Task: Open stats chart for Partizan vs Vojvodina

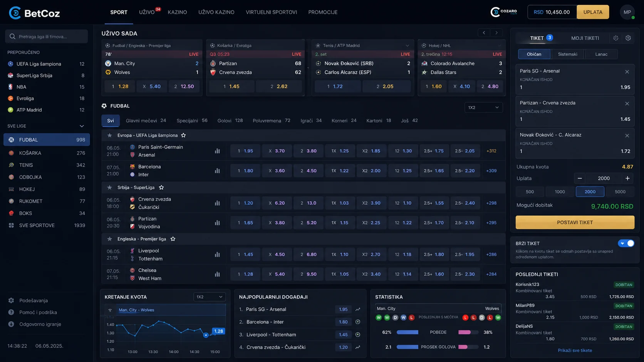Action: click(217, 222)
